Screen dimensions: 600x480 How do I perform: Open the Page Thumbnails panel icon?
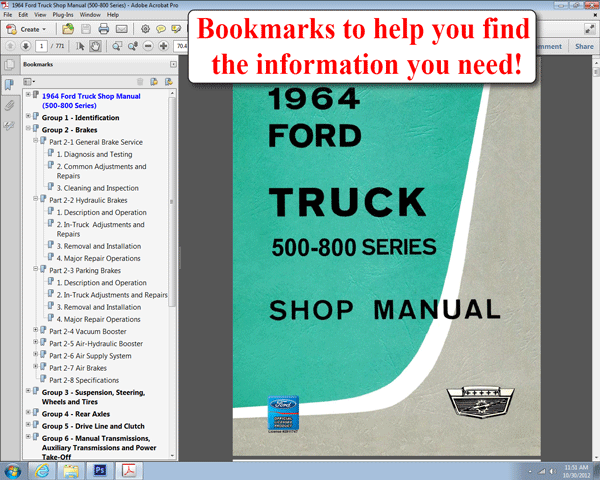(9, 65)
